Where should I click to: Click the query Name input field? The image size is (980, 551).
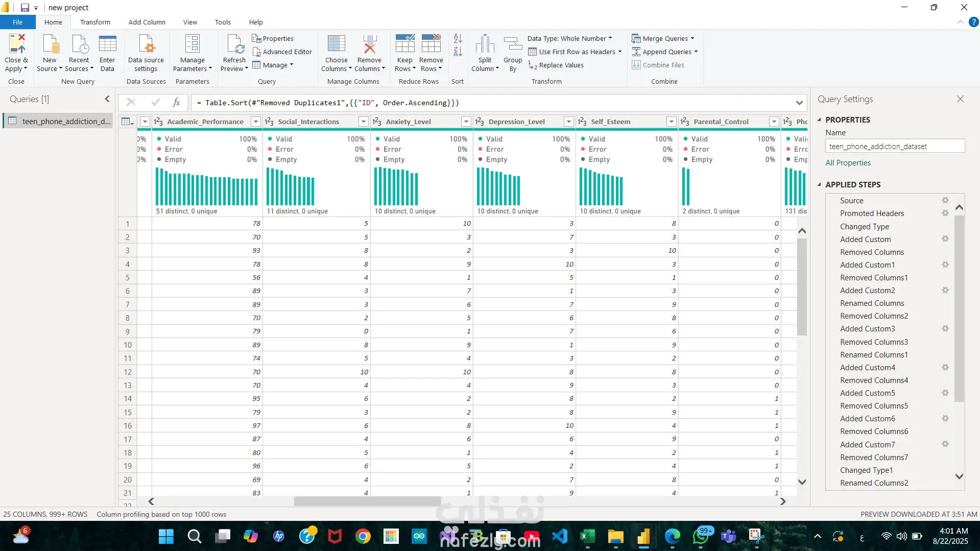pos(894,147)
